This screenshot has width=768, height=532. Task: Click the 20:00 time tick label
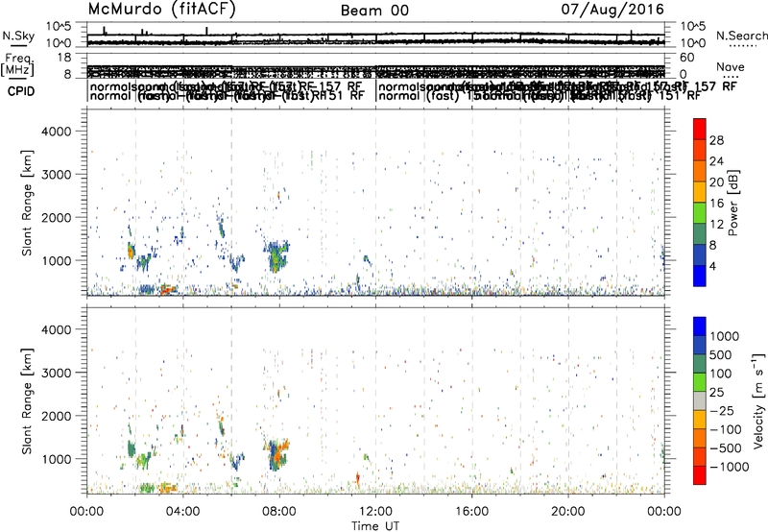coord(568,512)
